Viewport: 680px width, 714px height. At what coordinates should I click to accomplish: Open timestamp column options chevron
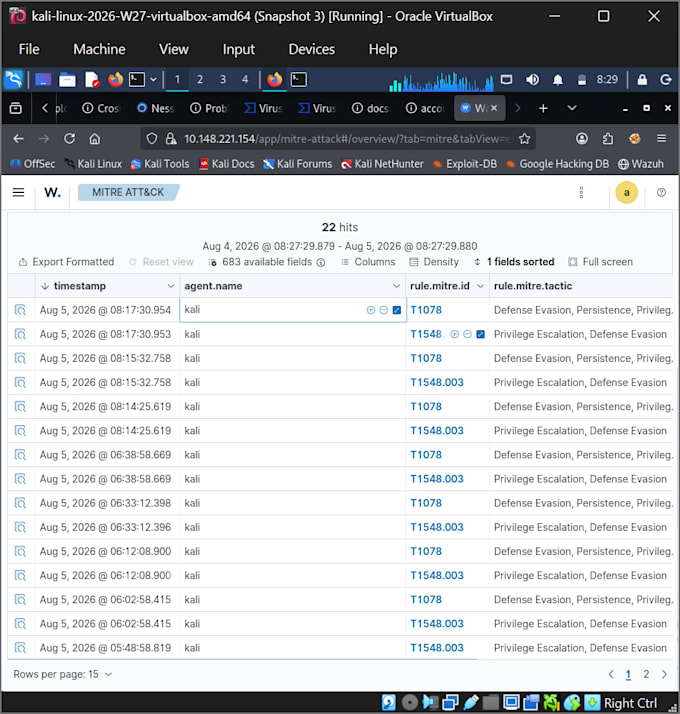(x=171, y=286)
